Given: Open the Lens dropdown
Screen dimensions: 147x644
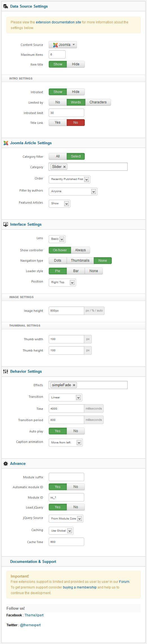Looking at the screenshot, I should [57, 239].
